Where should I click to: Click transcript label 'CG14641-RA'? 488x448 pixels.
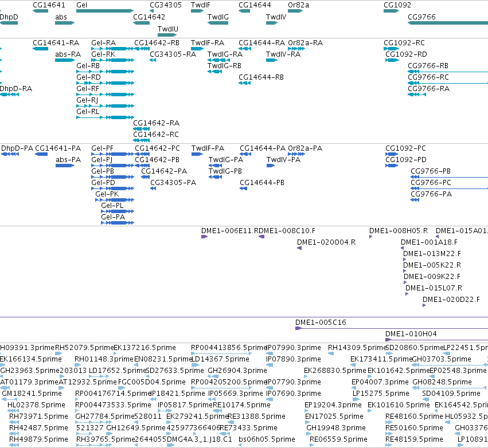click(x=56, y=43)
